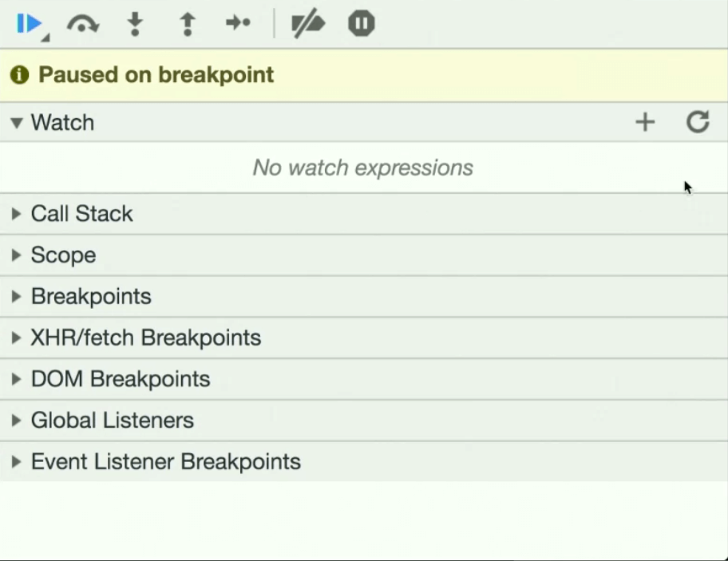Deactivate breakpoints with the slashed tag icon
Screen dimensions: 728x561
pyautogui.click(x=308, y=22)
